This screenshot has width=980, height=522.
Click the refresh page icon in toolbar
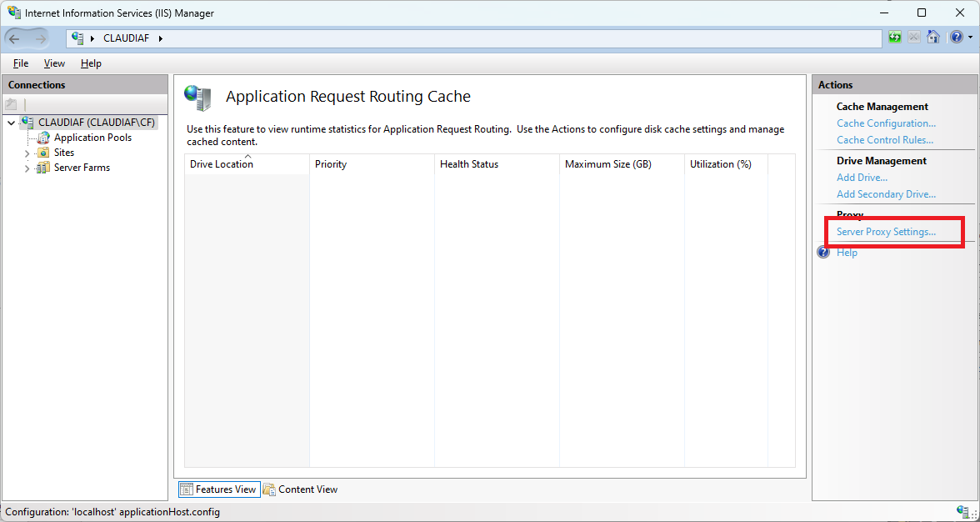[894, 38]
